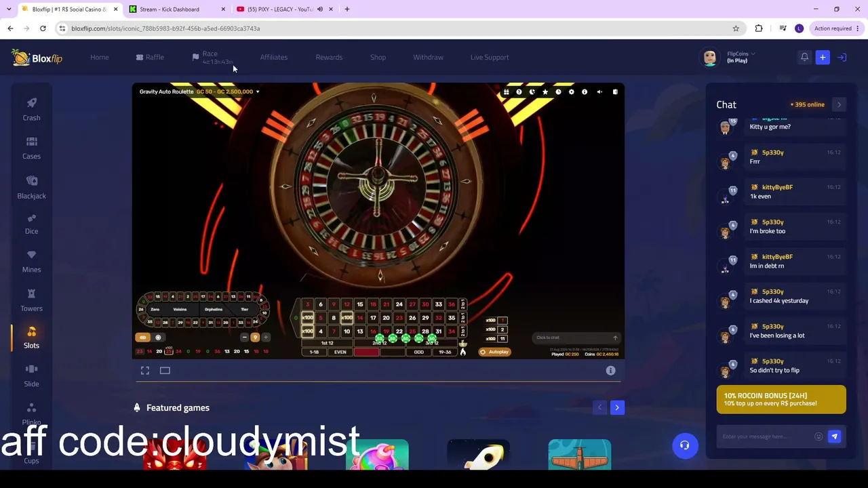Go to the Home menu

100,58
